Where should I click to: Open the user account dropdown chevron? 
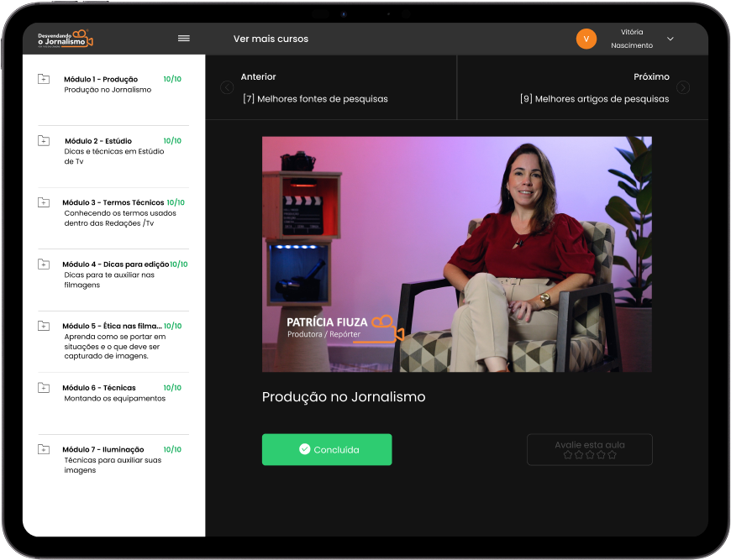670,39
